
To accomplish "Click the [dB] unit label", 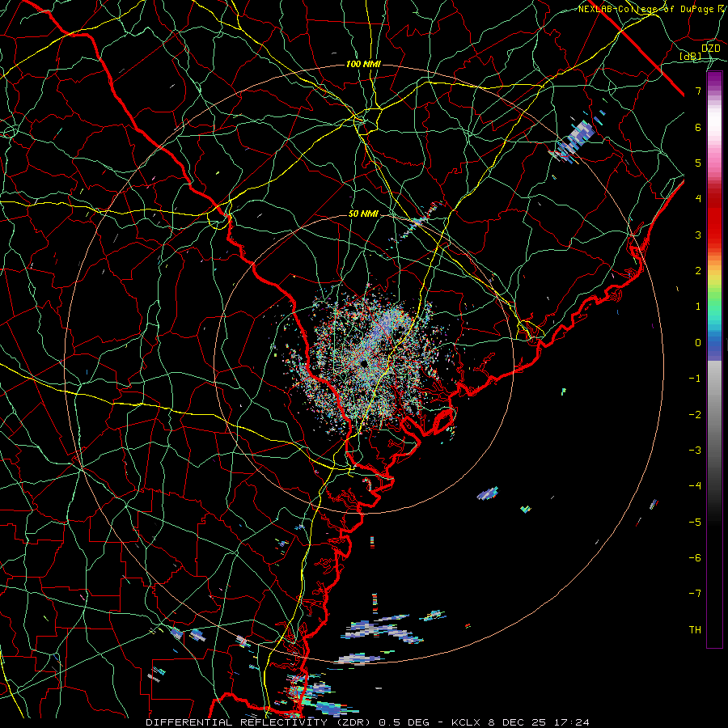I will (691, 56).
